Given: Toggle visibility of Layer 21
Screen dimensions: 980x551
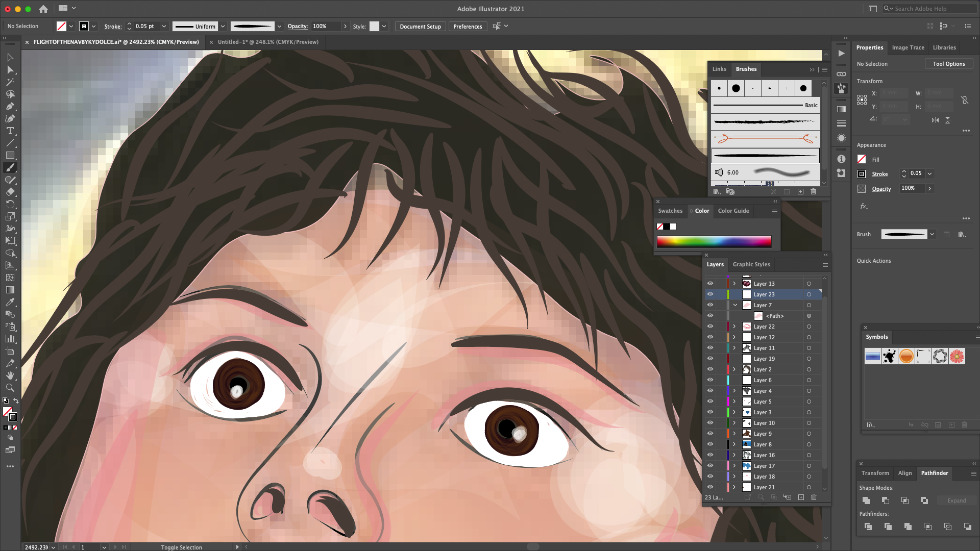Looking at the screenshot, I should pyautogui.click(x=710, y=487).
